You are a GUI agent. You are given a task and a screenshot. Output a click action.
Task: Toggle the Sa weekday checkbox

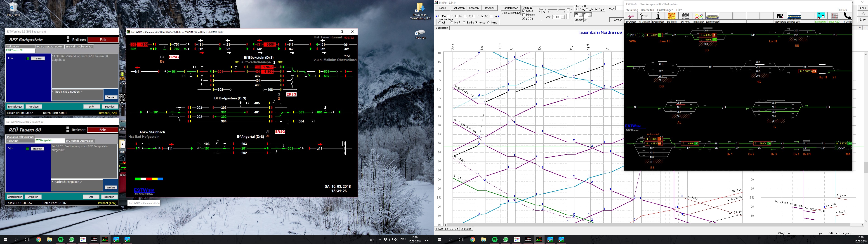(x=483, y=16)
